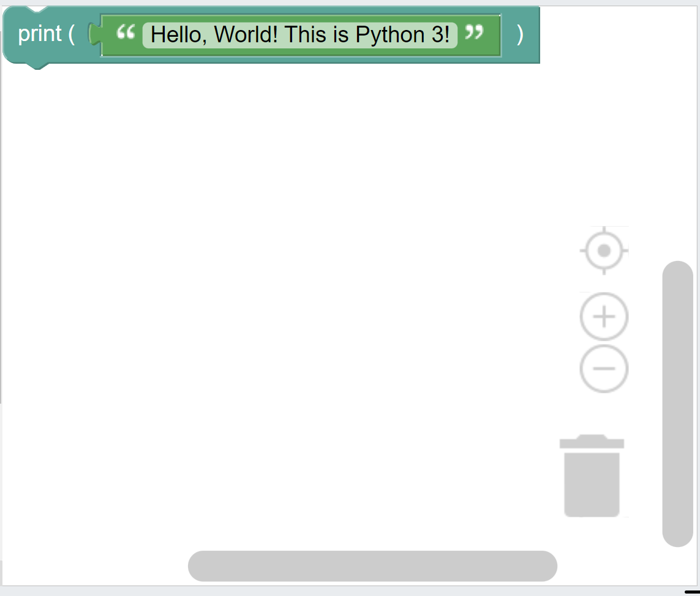Screen dimensions: 700x596
Task: Click the print block's top notch
Action: click(37, 9)
